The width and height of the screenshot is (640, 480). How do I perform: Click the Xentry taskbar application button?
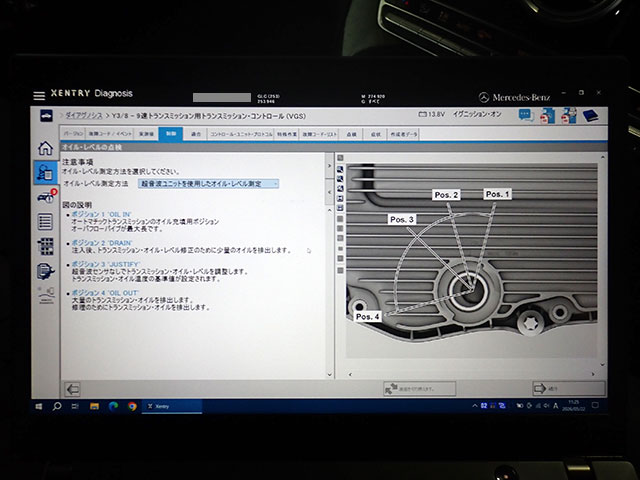[172, 406]
